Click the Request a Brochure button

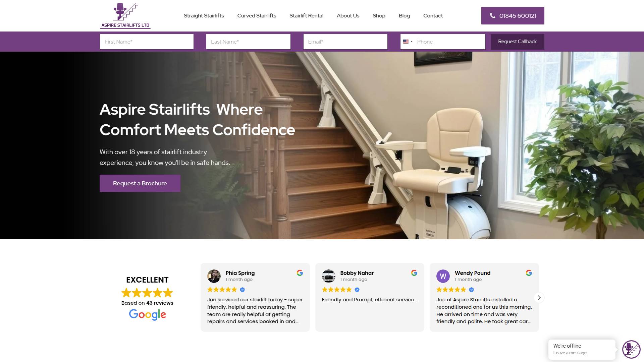pyautogui.click(x=140, y=183)
